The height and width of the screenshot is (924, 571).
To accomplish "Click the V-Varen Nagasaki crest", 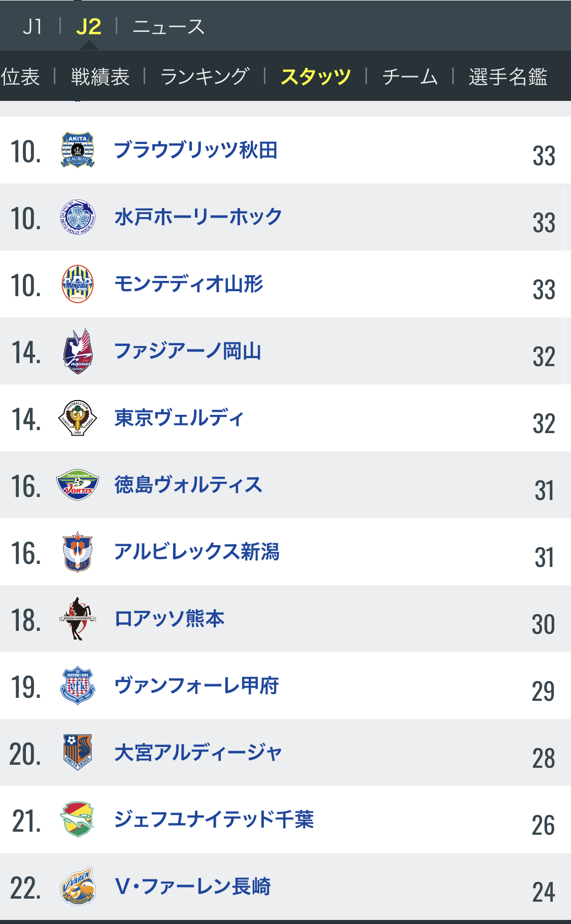I will point(78,886).
